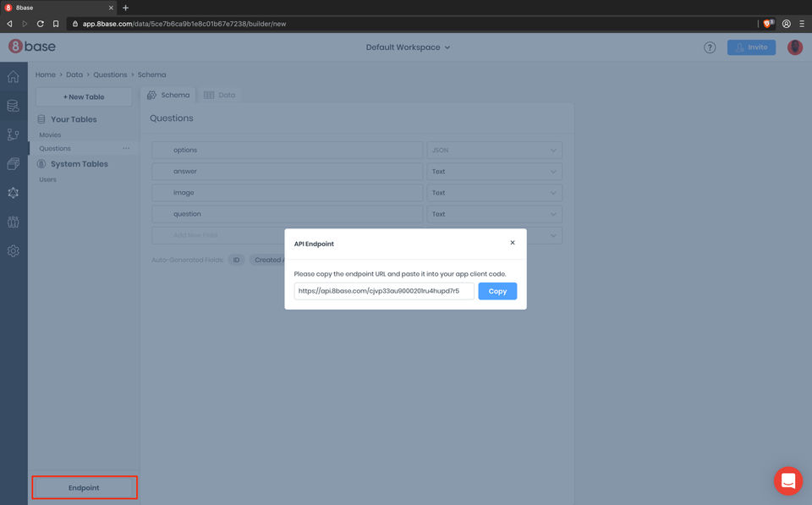Reload the page with browser refresh icon
812x505 pixels.
pos(41,24)
